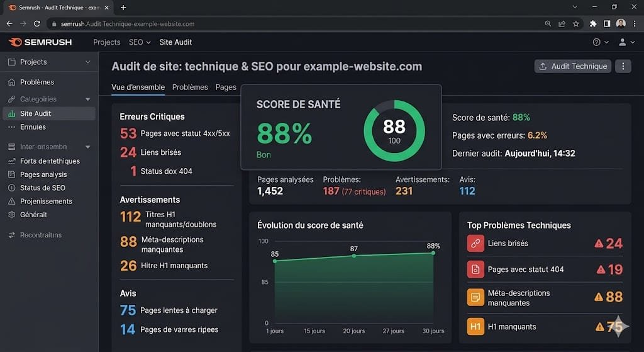Click the green health score ring
644x352 pixels.
tap(394, 131)
